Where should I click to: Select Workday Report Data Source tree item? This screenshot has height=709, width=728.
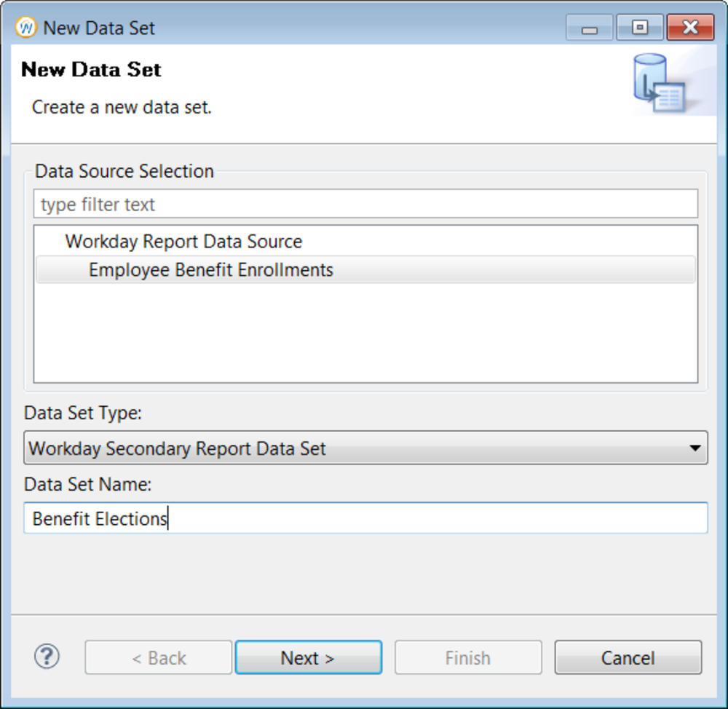183,242
